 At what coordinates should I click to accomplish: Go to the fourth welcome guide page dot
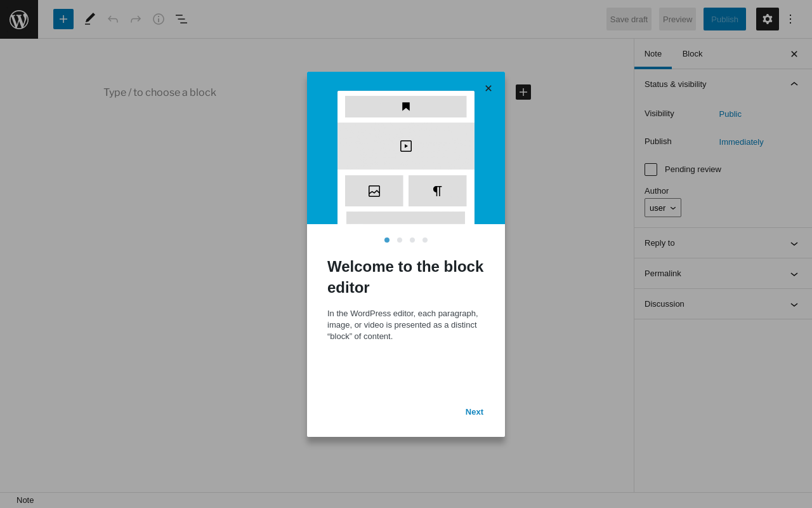coord(425,240)
